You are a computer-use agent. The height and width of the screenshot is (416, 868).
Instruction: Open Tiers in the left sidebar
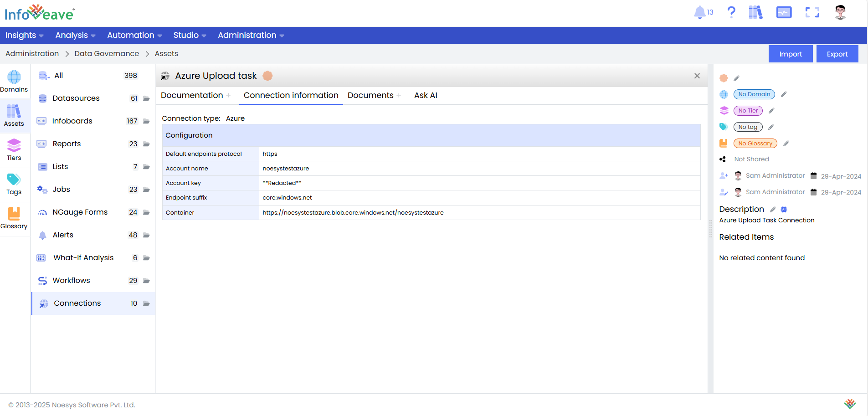tap(14, 150)
